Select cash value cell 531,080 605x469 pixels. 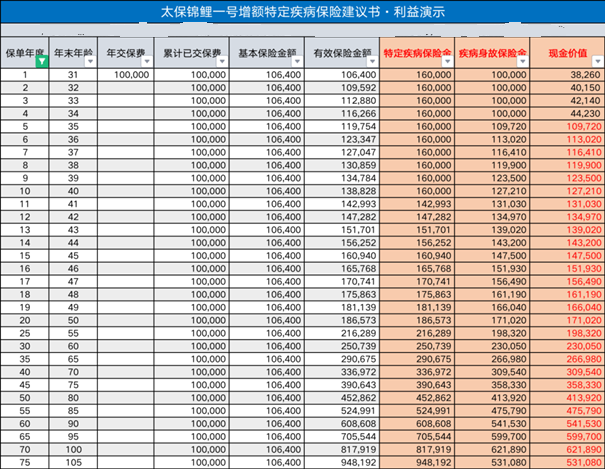(568, 462)
